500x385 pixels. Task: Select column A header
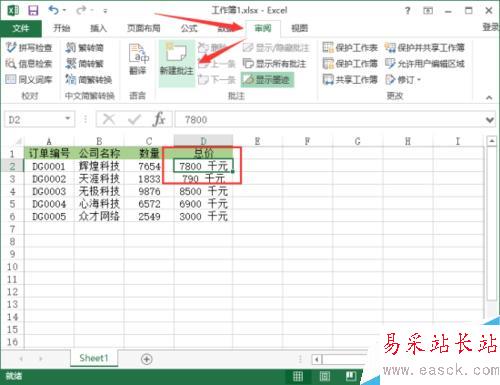(49, 141)
